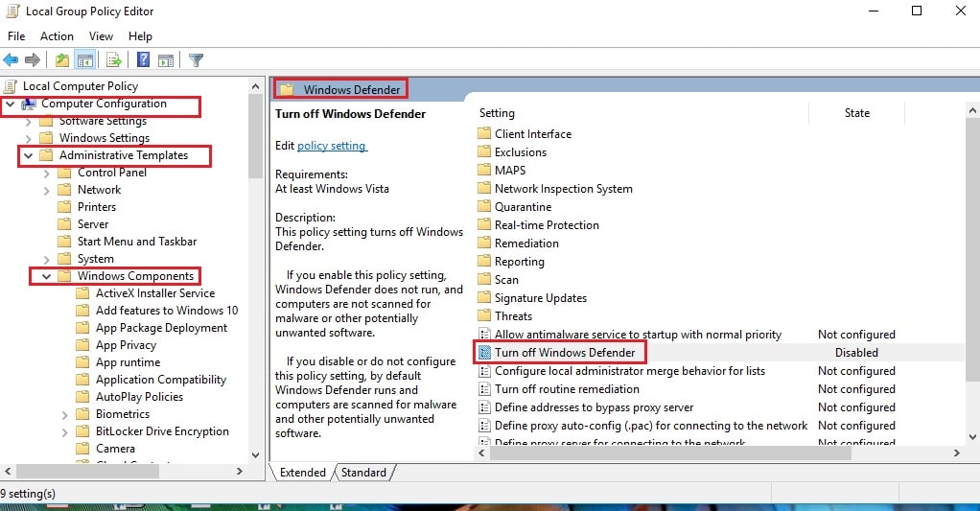
Task: Open Help via the question mark icon
Action: 143,60
